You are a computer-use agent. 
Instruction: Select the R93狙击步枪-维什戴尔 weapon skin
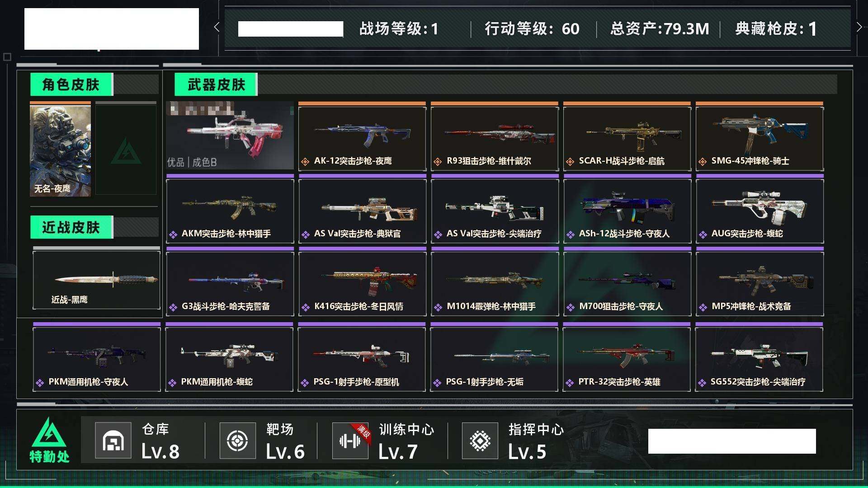[495, 137]
